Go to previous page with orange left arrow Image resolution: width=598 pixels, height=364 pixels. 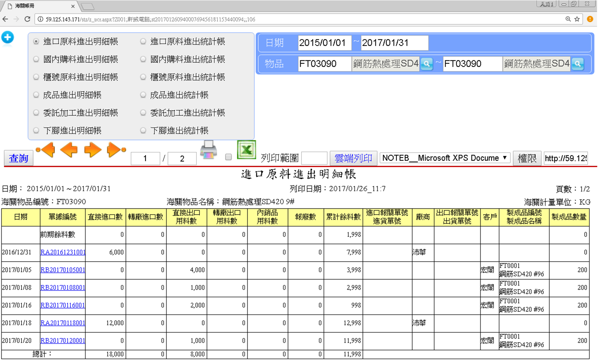(x=69, y=150)
